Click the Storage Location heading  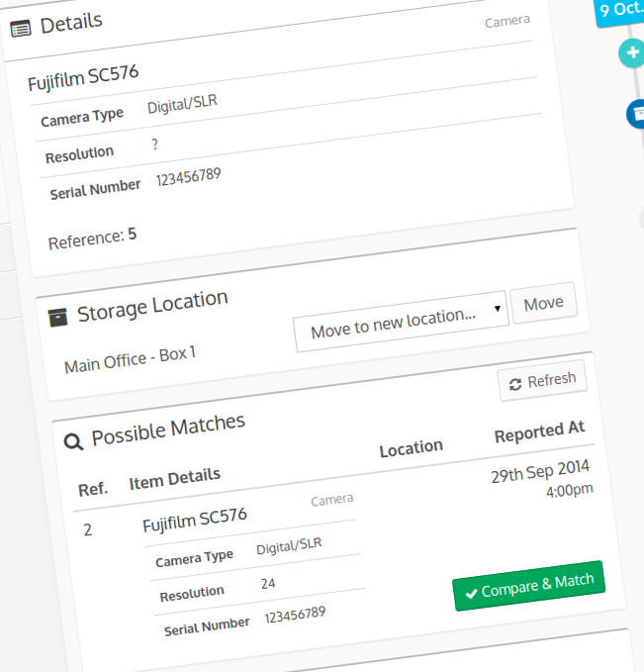[152, 306]
